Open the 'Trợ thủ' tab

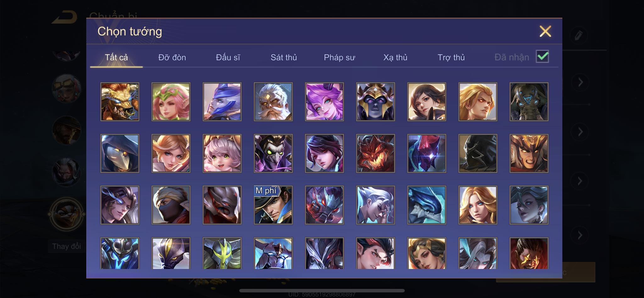451,57
